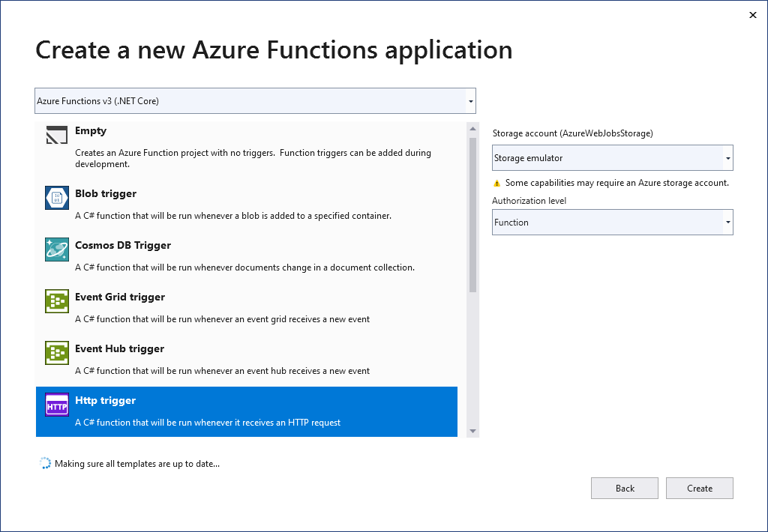Click the Back button

[624, 488]
